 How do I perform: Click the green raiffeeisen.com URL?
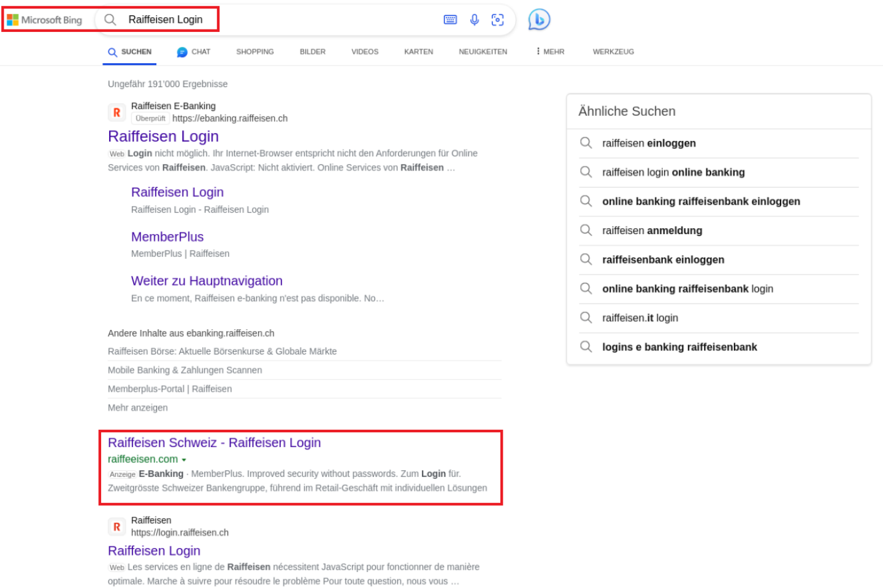coord(143,459)
